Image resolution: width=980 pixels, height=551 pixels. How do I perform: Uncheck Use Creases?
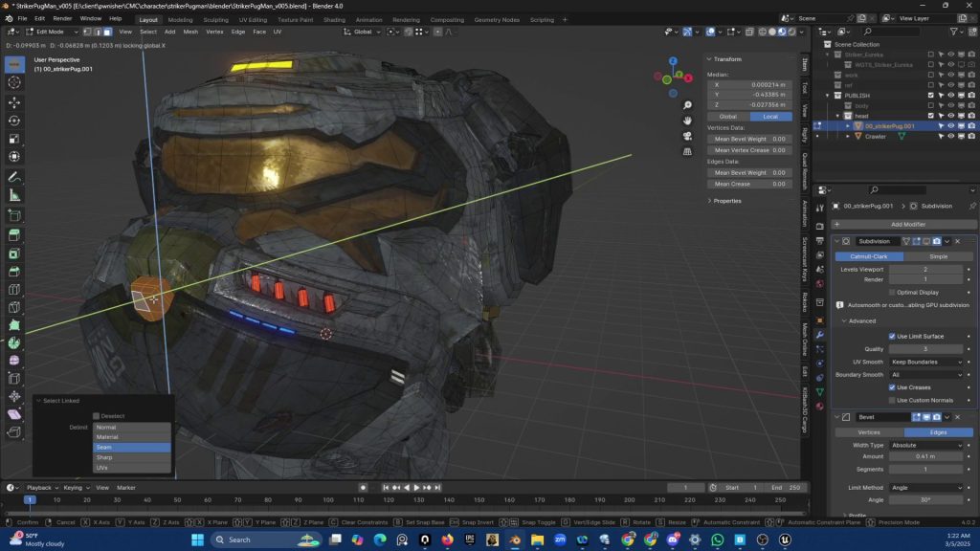(x=893, y=387)
